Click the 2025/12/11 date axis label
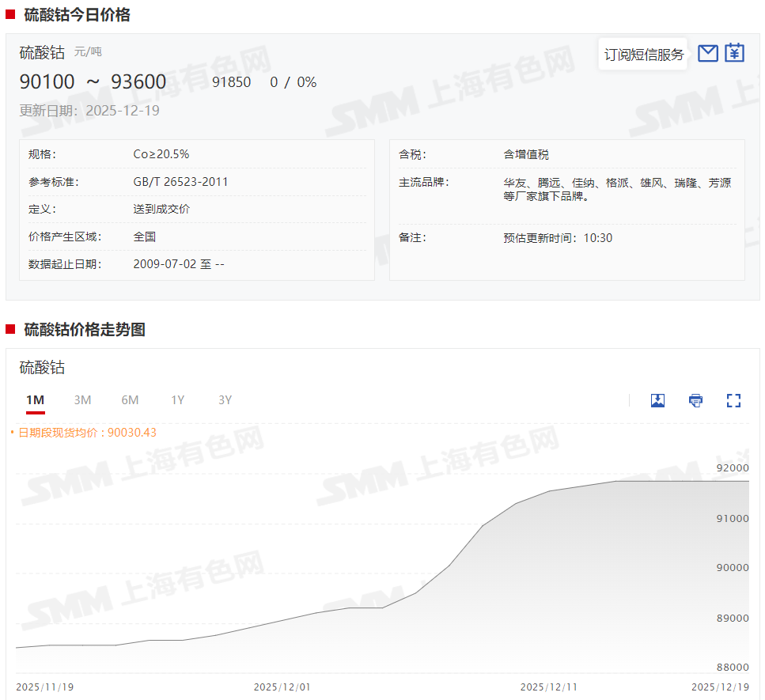Image resolution: width=765 pixels, height=700 pixels. click(548, 687)
